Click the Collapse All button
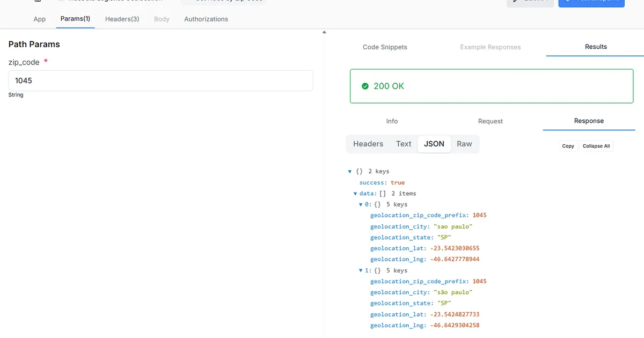Viewport: 644px width, 338px height. (596, 146)
